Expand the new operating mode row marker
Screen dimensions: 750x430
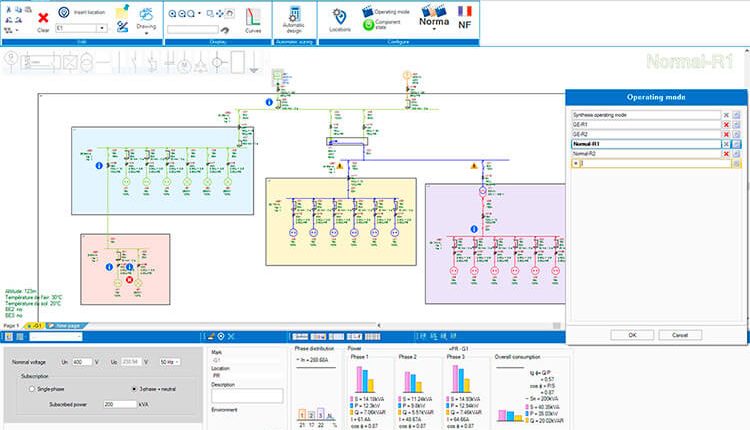click(x=575, y=163)
